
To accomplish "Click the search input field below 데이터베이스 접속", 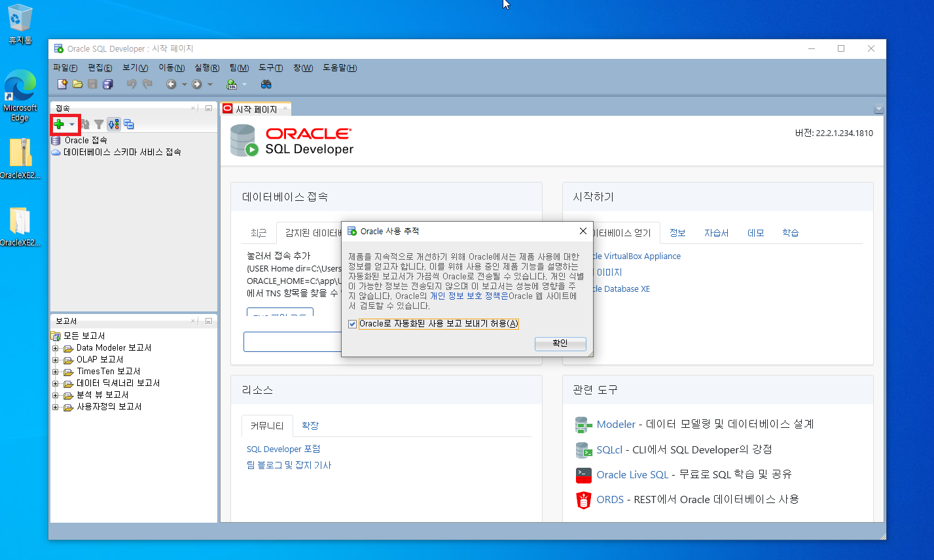I will (x=293, y=341).
